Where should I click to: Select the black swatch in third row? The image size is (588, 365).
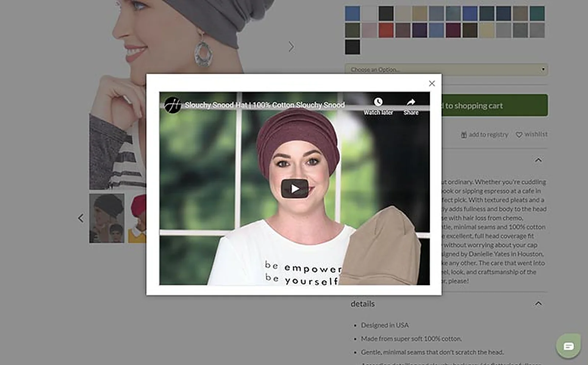(x=352, y=47)
